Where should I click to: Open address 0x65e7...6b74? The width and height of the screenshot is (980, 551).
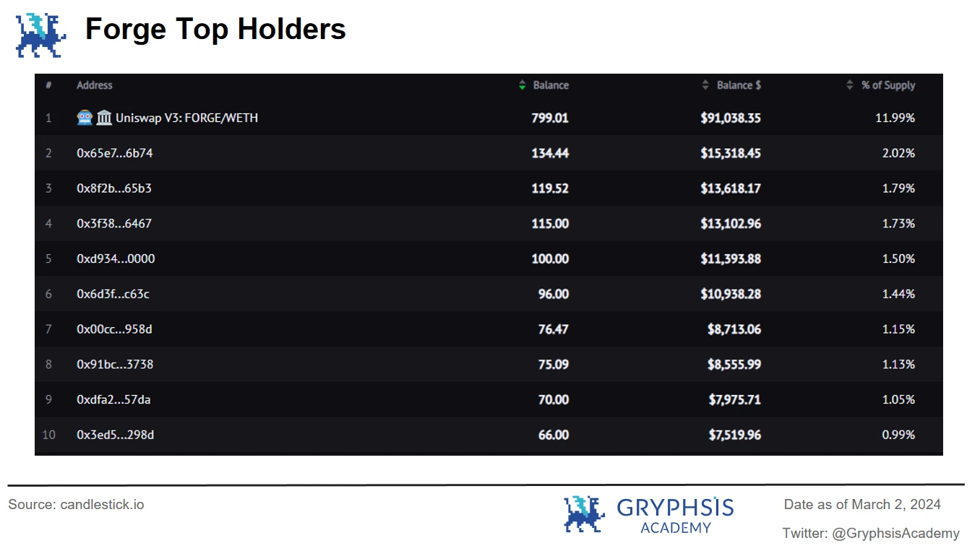click(x=115, y=153)
